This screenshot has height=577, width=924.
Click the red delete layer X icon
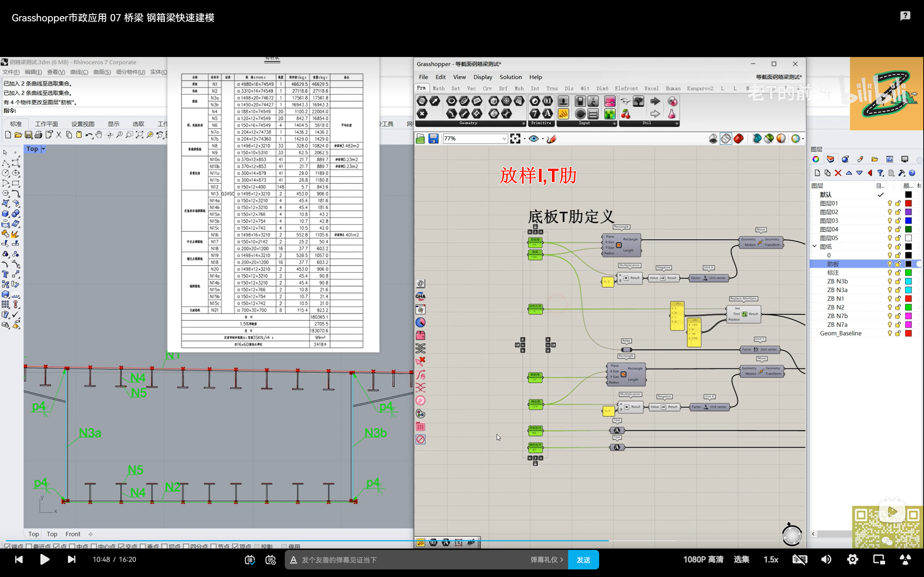(838, 173)
